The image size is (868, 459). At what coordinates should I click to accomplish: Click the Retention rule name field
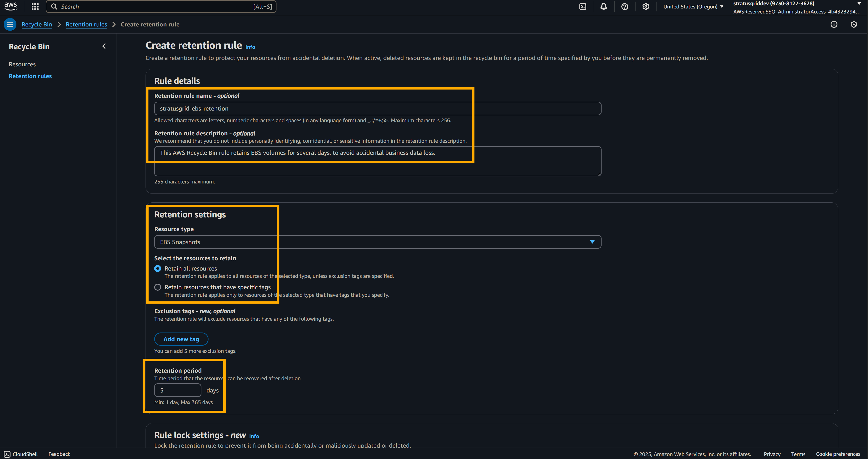tap(377, 108)
